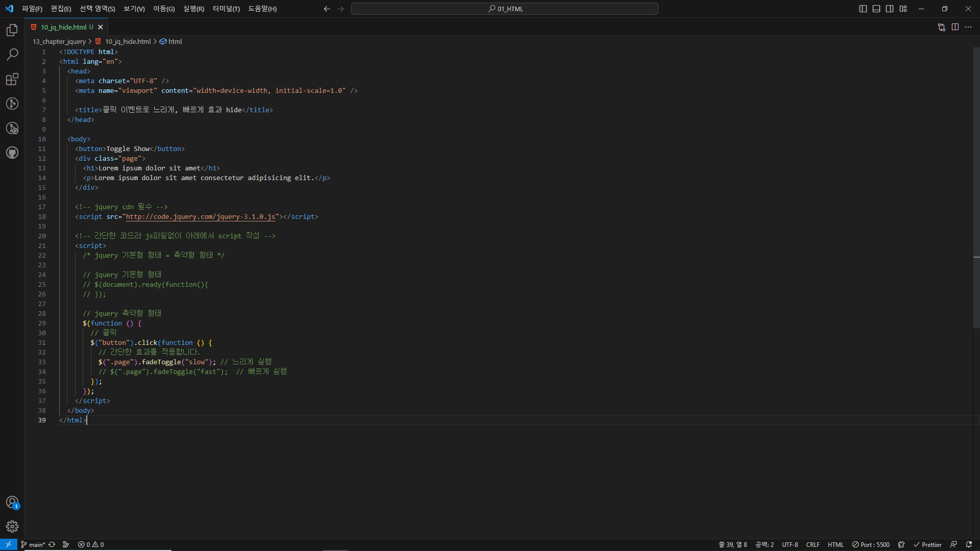The width and height of the screenshot is (980, 551).
Task: Click the Open Changes git compare icon
Action: point(942,27)
